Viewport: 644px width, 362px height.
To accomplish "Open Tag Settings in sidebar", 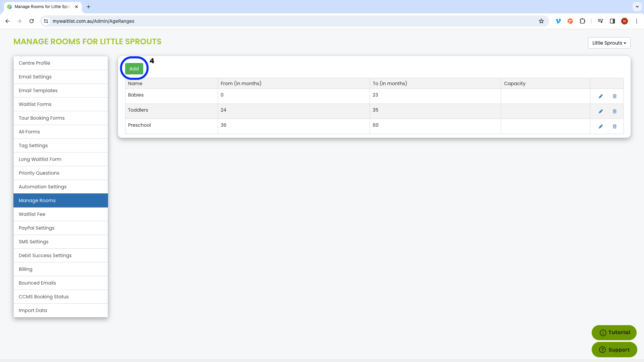I will [61, 145].
